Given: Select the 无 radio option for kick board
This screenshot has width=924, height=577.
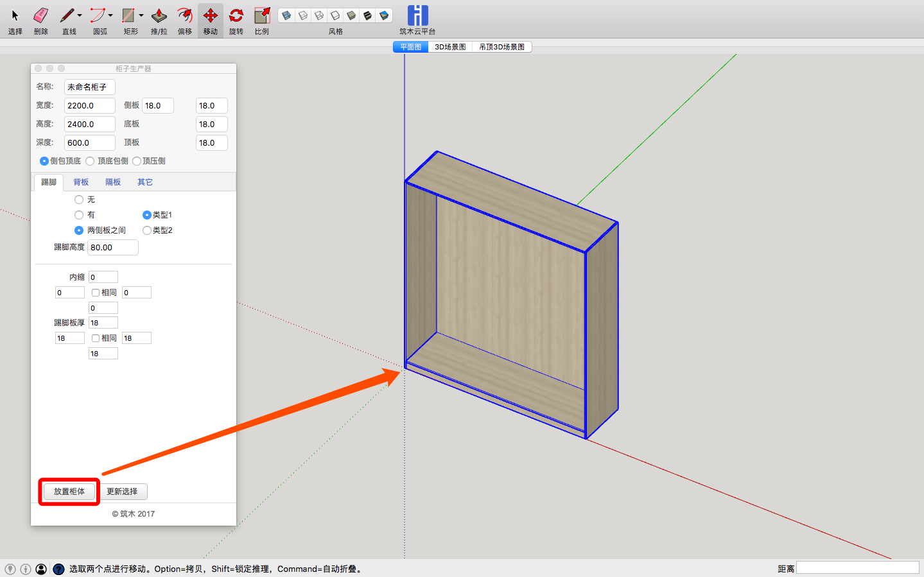Looking at the screenshot, I should click(79, 200).
